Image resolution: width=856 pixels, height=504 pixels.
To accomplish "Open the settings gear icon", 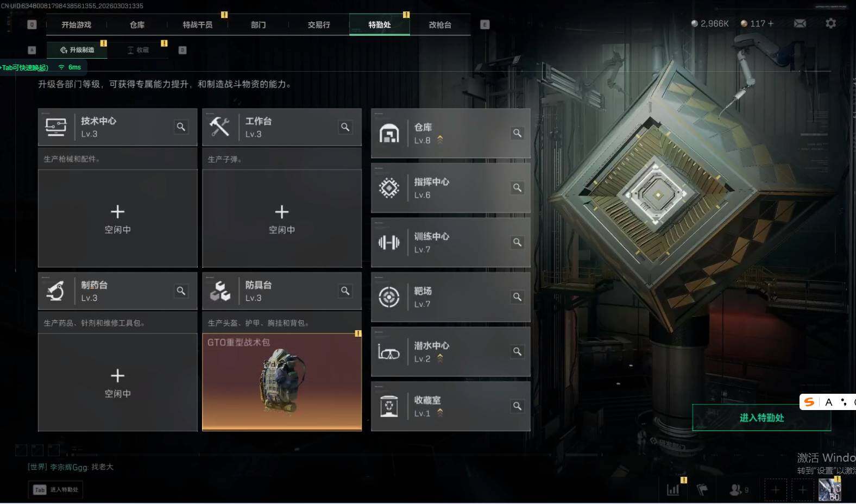I will pos(830,23).
